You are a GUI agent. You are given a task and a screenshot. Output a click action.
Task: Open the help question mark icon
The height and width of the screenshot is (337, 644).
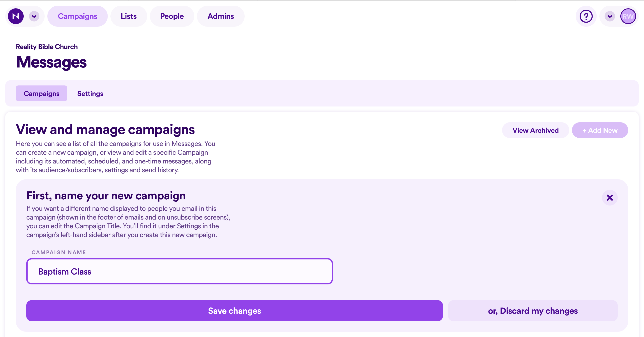(586, 16)
